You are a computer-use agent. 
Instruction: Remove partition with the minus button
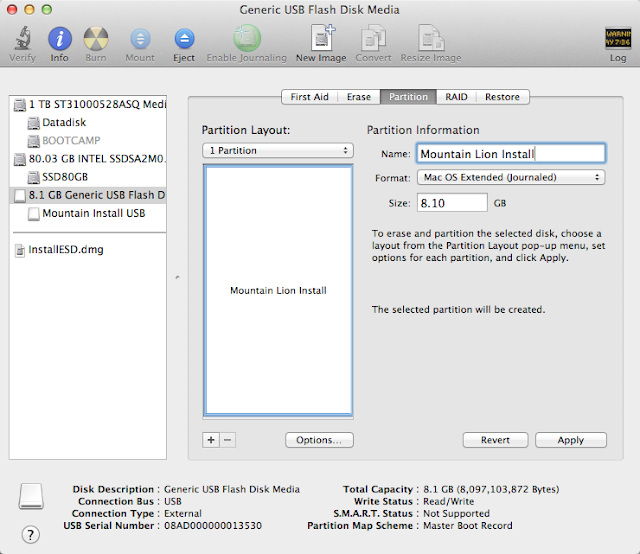pos(228,440)
